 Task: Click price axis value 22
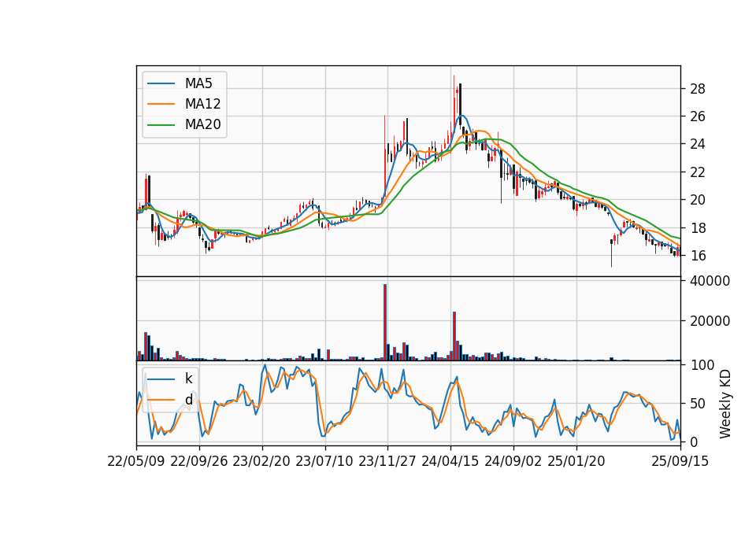698,172
